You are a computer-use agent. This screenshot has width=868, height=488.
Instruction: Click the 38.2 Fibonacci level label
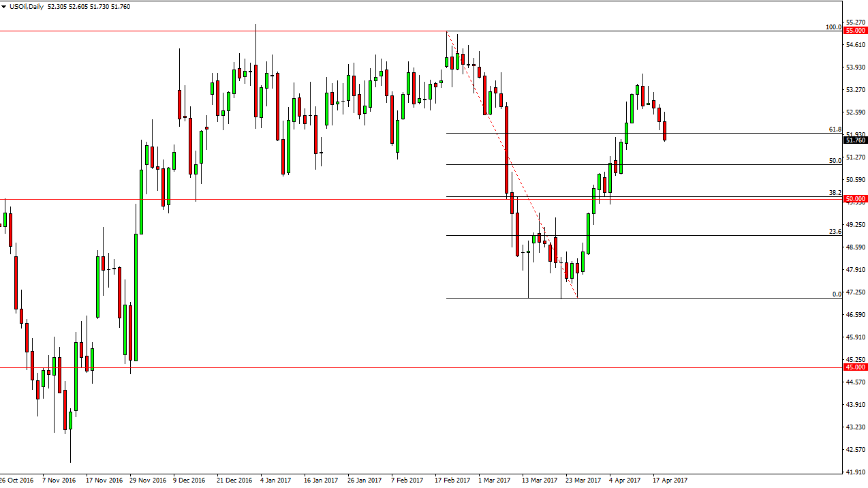pyautogui.click(x=835, y=193)
